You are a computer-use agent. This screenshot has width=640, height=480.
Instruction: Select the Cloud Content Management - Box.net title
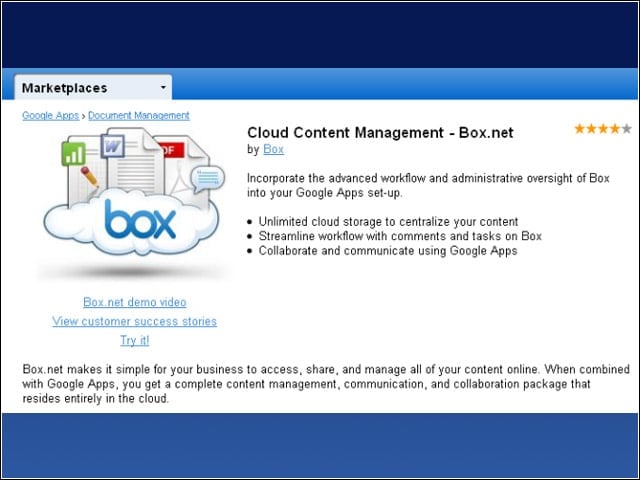[380, 133]
